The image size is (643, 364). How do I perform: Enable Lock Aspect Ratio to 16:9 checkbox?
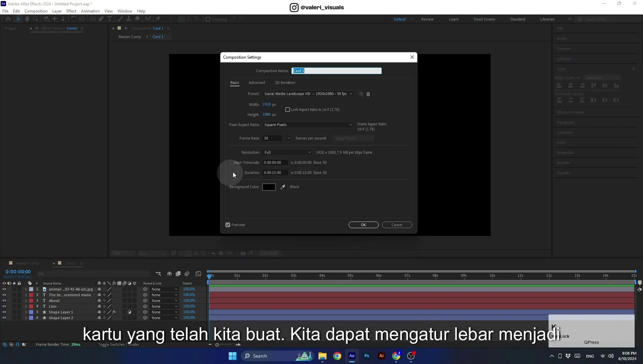[x=288, y=110]
